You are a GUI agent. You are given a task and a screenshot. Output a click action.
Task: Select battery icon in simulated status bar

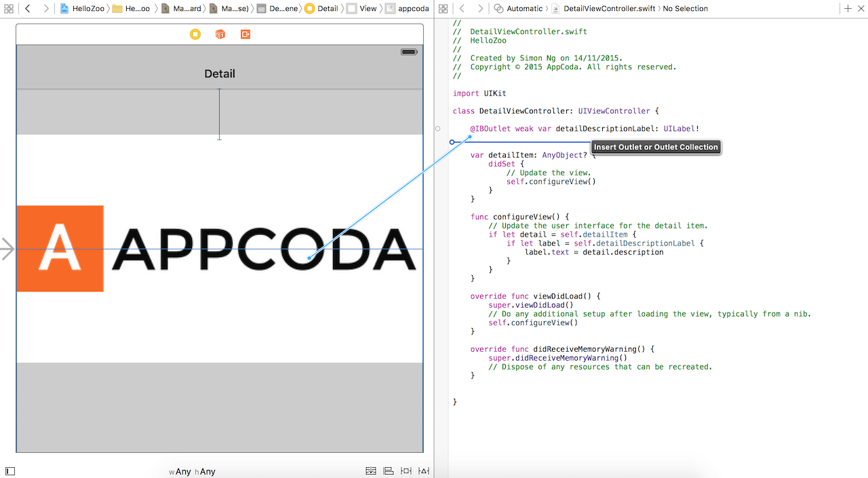click(409, 52)
